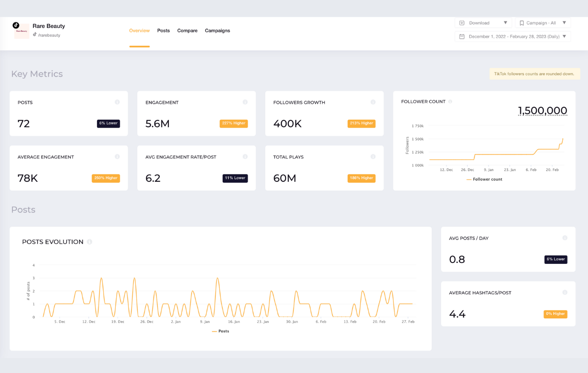Show info for the AVERAGE HASHTAGS/POST card
The width and height of the screenshot is (588, 373).
click(x=565, y=292)
